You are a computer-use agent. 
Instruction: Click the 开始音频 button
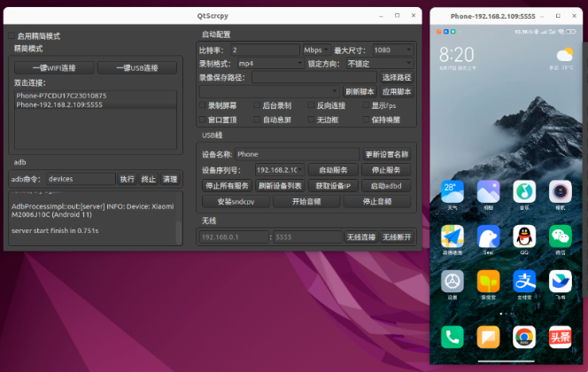(306, 201)
